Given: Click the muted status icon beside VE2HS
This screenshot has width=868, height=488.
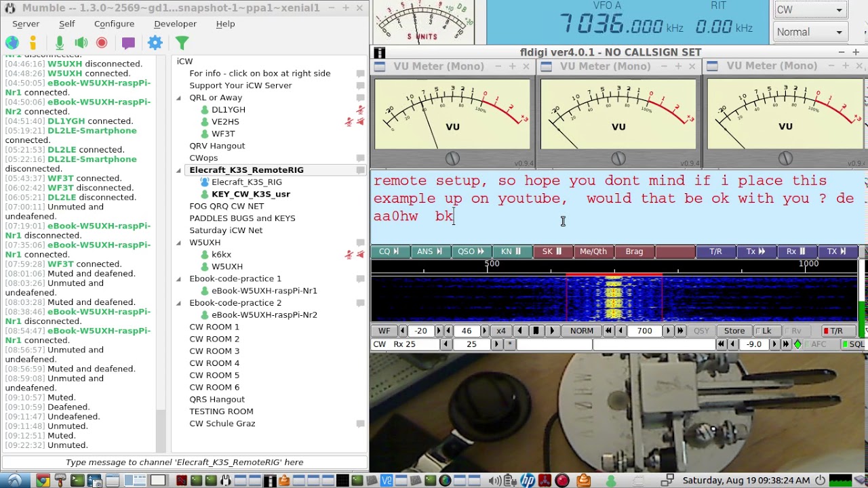Looking at the screenshot, I should tap(349, 122).
